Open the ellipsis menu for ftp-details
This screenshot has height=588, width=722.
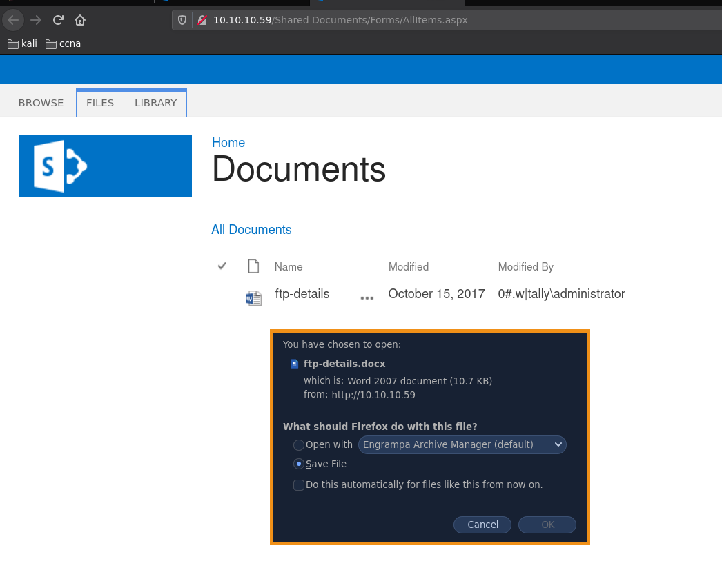(367, 297)
